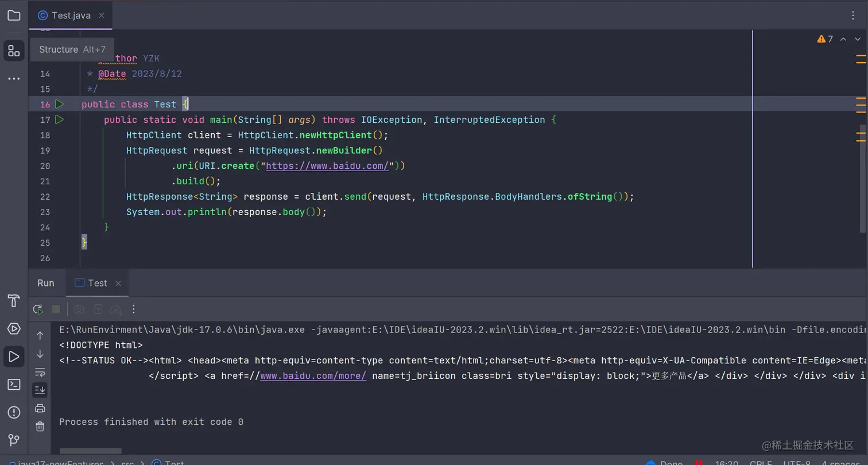Close the Test run tab
This screenshot has height=465, width=868.
(118, 283)
